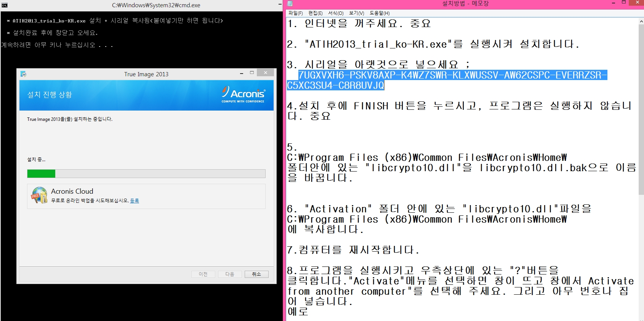Click the True Image 2013 window icon
This screenshot has height=321, width=644.
coord(23,74)
